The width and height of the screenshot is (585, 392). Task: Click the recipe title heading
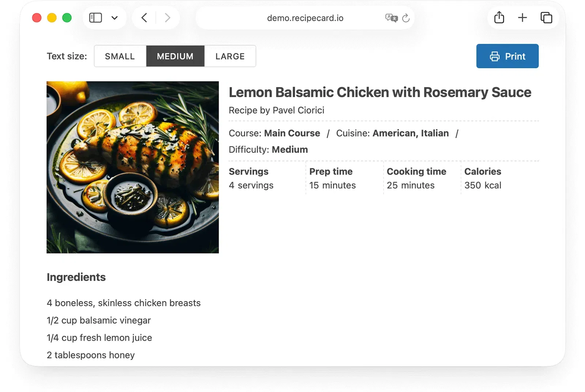pyautogui.click(x=380, y=92)
